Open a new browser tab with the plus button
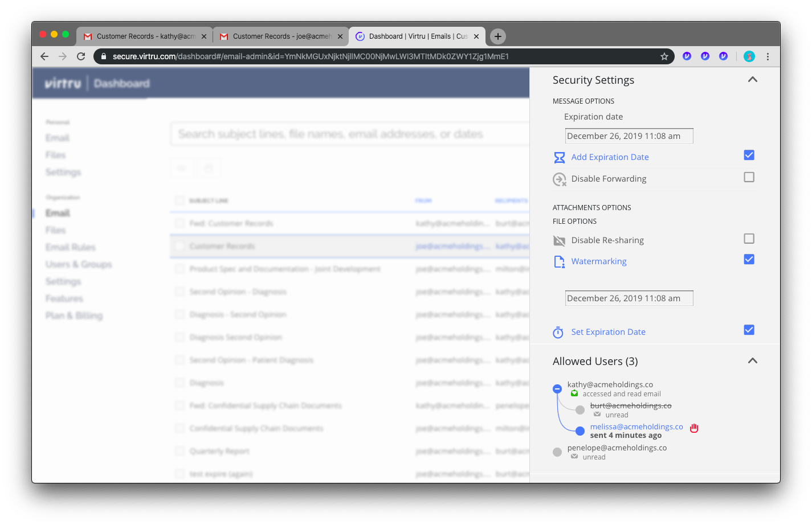This screenshot has width=812, height=525. coord(498,36)
